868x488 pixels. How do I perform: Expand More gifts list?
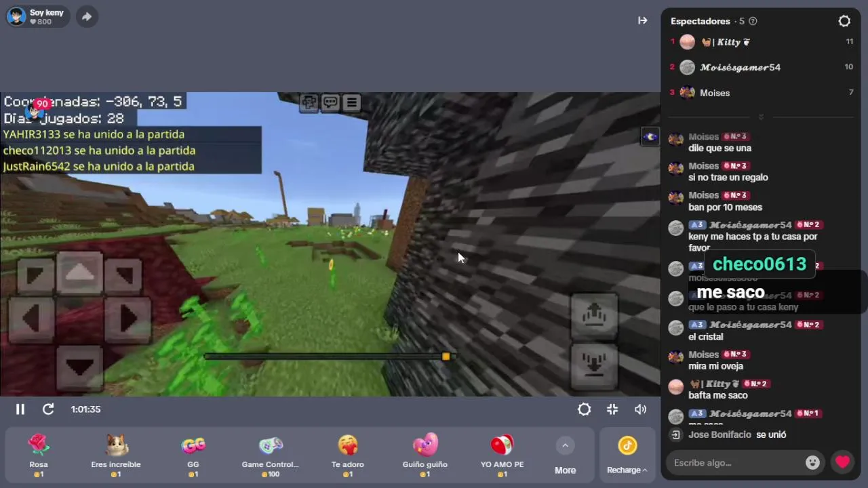566,455
